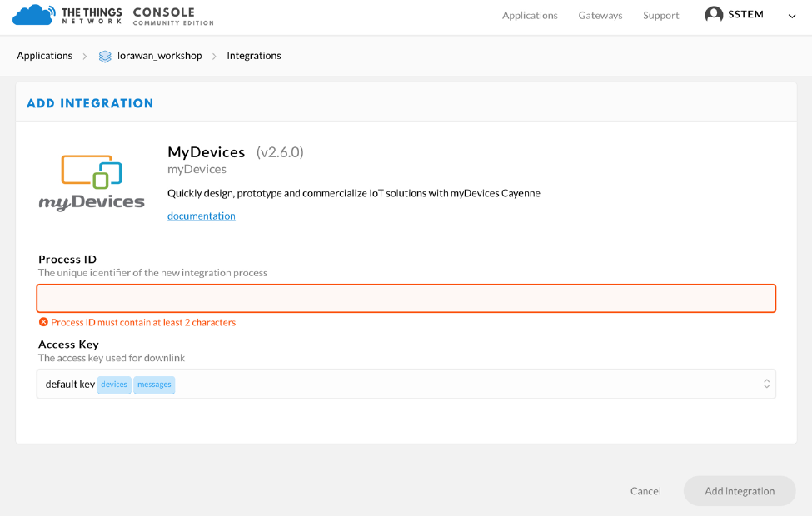812x516 pixels.
Task: Go to Gateways in the top navigation
Action: [600, 16]
